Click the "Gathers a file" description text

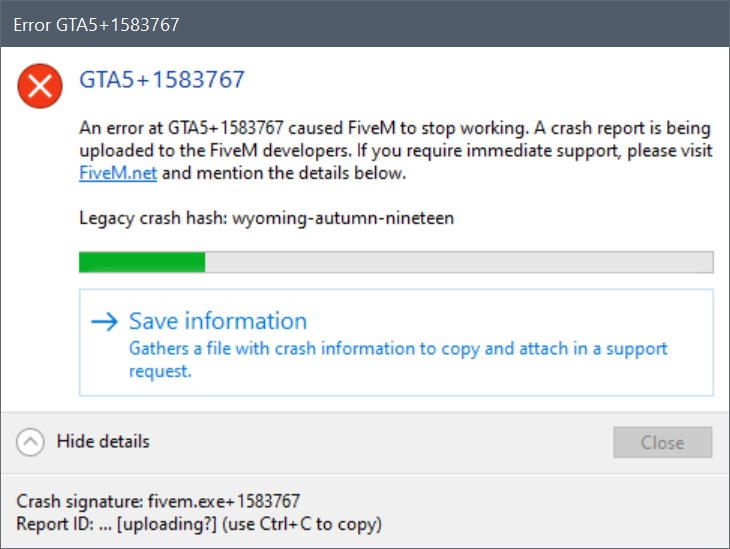click(x=398, y=349)
